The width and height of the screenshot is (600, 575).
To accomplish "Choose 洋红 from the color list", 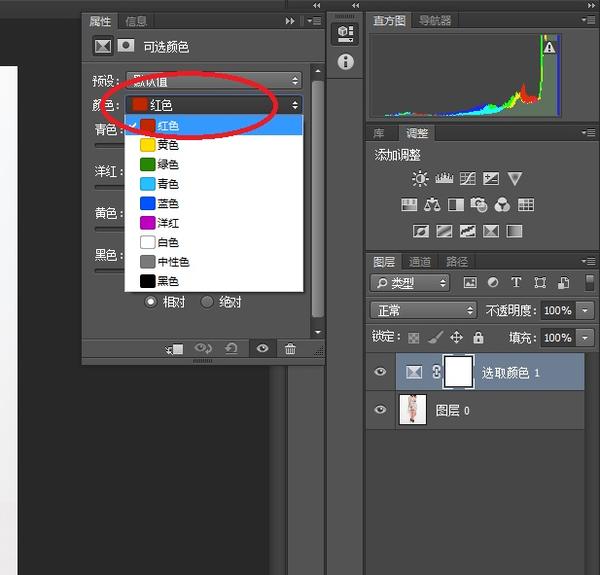I will point(214,223).
